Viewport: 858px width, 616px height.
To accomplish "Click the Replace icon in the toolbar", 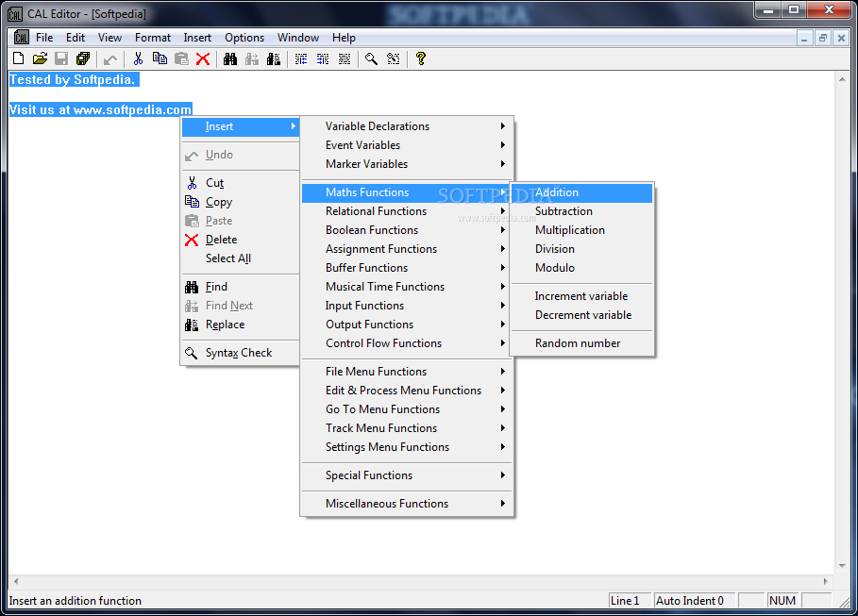I will [x=274, y=58].
